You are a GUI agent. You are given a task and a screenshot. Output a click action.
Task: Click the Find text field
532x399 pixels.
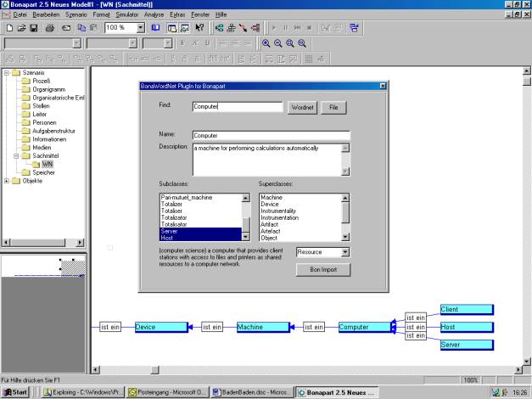pyautogui.click(x=237, y=107)
